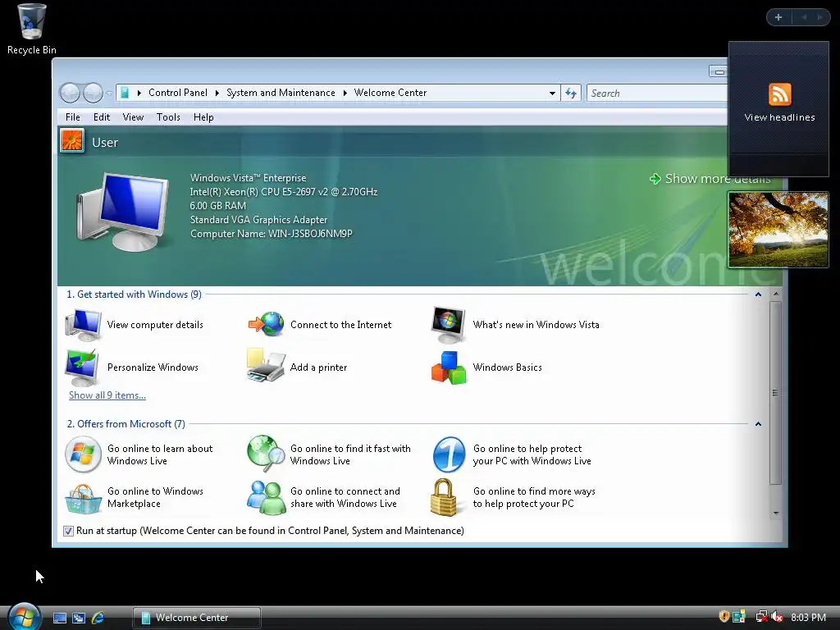Click View headlines gadget text

click(x=779, y=117)
